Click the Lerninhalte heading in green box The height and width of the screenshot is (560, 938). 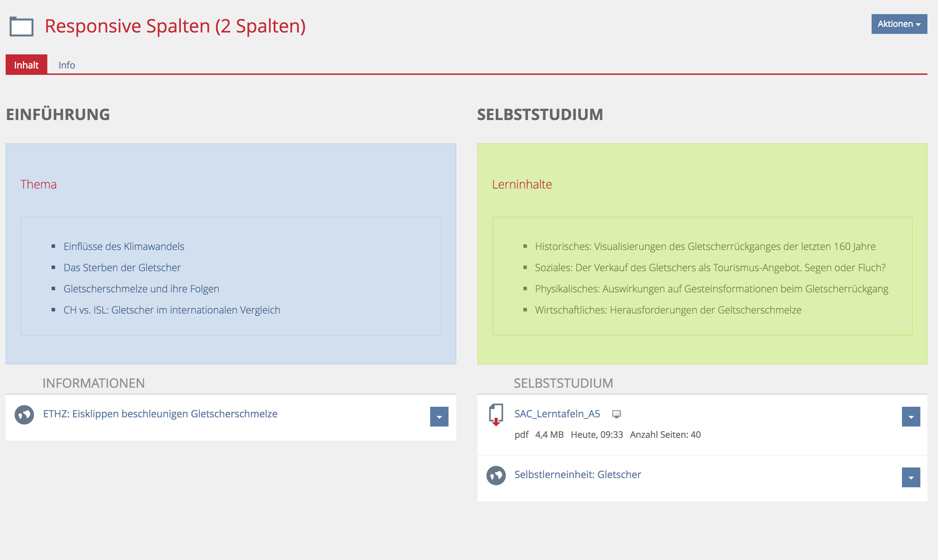point(522,184)
